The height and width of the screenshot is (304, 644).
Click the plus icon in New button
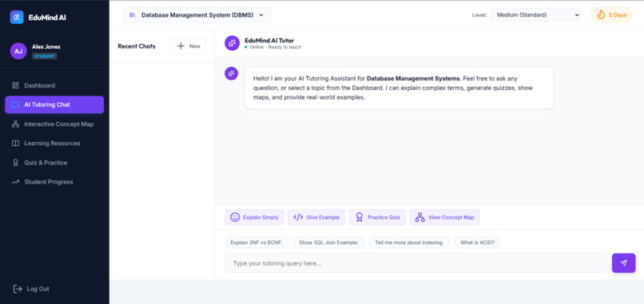click(x=181, y=46)
